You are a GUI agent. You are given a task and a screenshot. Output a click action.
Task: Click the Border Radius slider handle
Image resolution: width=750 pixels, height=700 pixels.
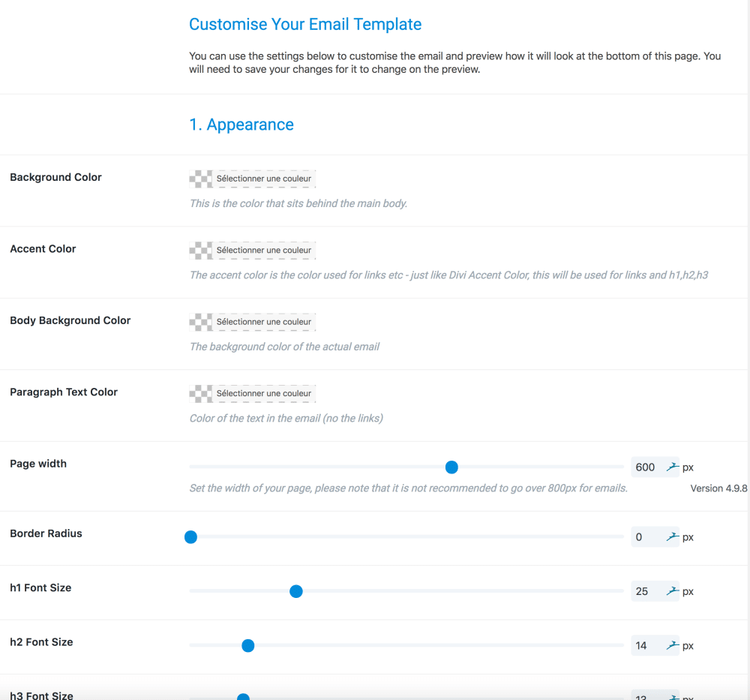190,537
